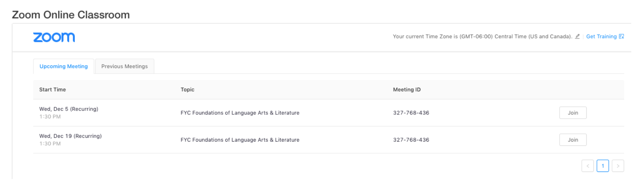Go to the previous page with the left arrow

tap(587, 166)
